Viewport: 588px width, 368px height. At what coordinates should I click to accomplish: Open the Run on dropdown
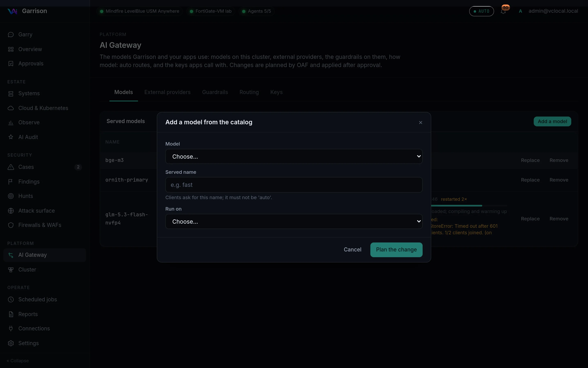tap(294, 221)
